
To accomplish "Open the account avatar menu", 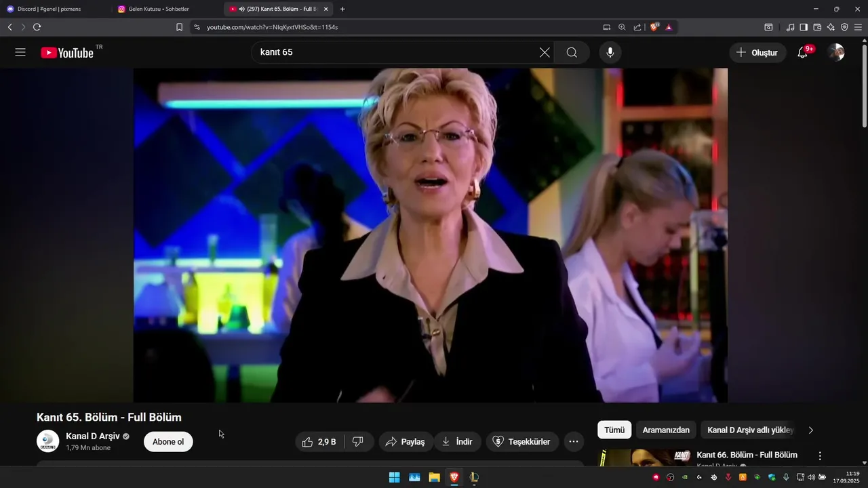I will (x=836, y=52).
